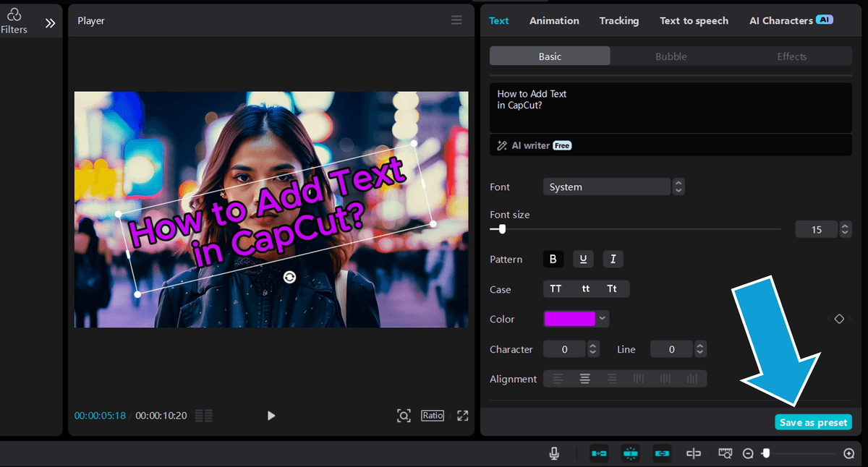This screenshot has height=467, width=868.
Task: Open the AI Characters tab
Action: (791, 21)
